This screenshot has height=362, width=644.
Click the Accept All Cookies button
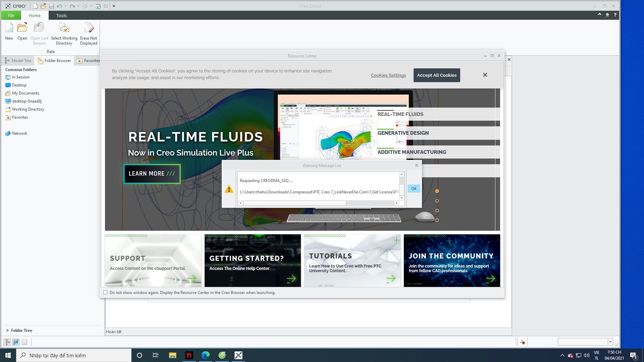click(x=436, y=75)
